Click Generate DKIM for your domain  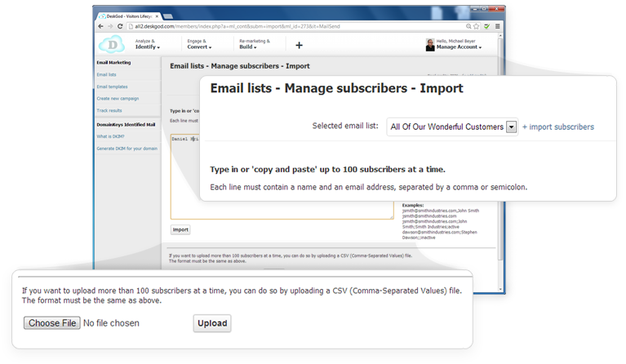pyautogui.click(x=127, y=149)
